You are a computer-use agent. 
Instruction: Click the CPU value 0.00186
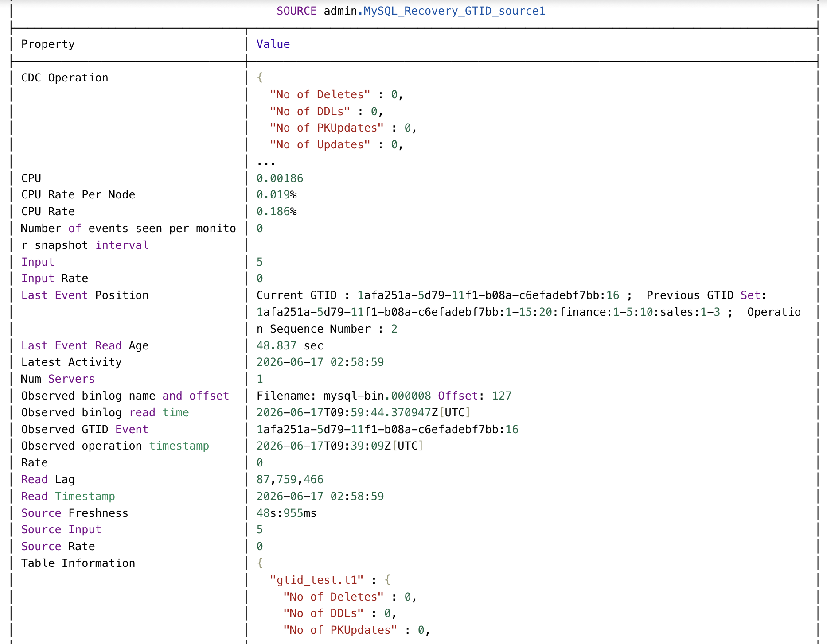point(280,178)
